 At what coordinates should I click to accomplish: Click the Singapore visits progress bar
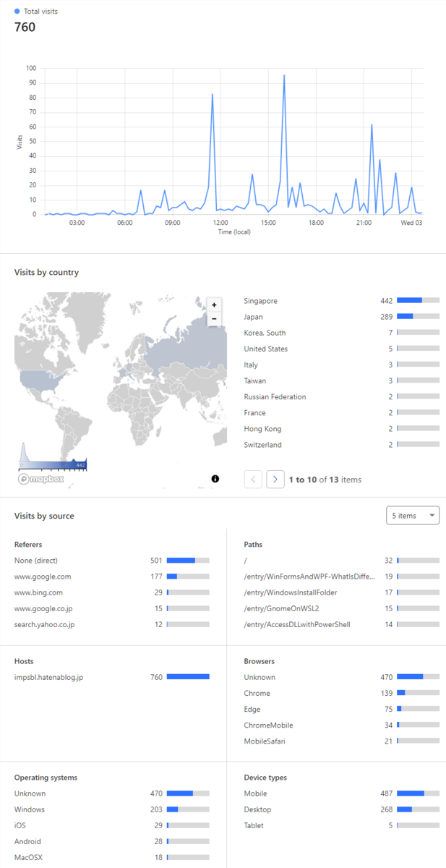coord(418,301)
